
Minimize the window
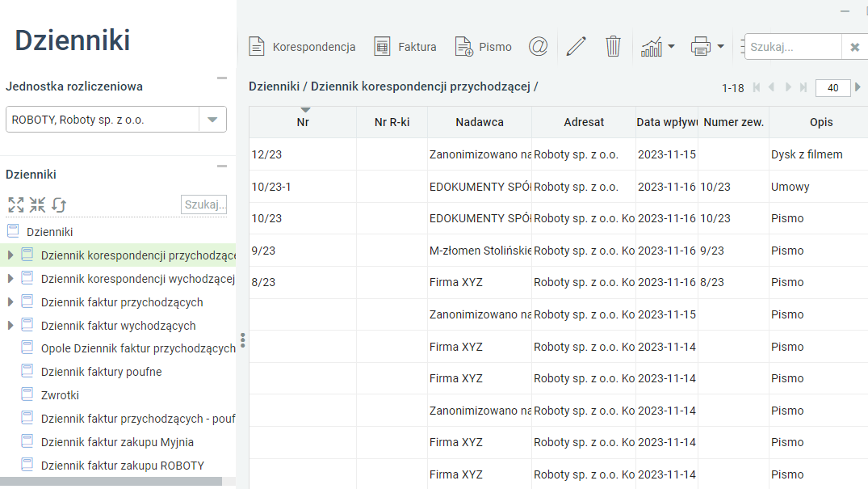[x=845, y=11]
